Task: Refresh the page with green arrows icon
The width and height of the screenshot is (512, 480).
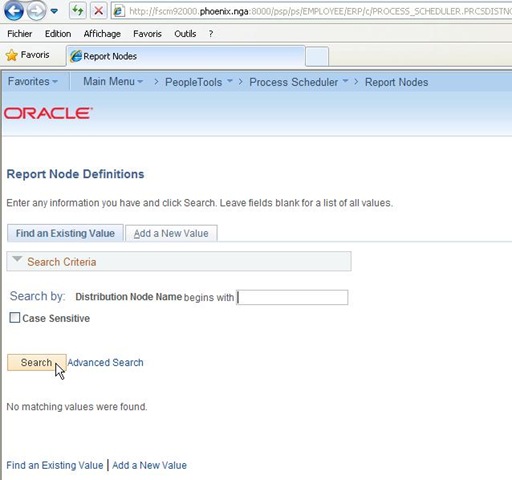Action: [x=77, y=11]
